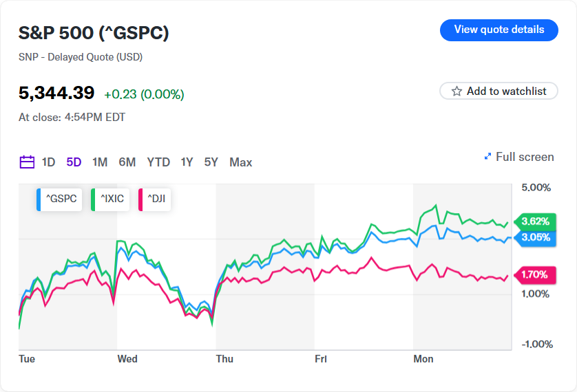
Task: Click the SNP - Delayed Quote (USD) text
Action: coord(81,57)
